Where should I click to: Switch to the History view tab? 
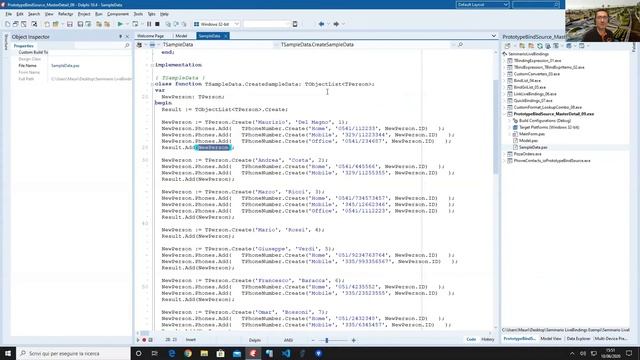[x=487, y=339]
